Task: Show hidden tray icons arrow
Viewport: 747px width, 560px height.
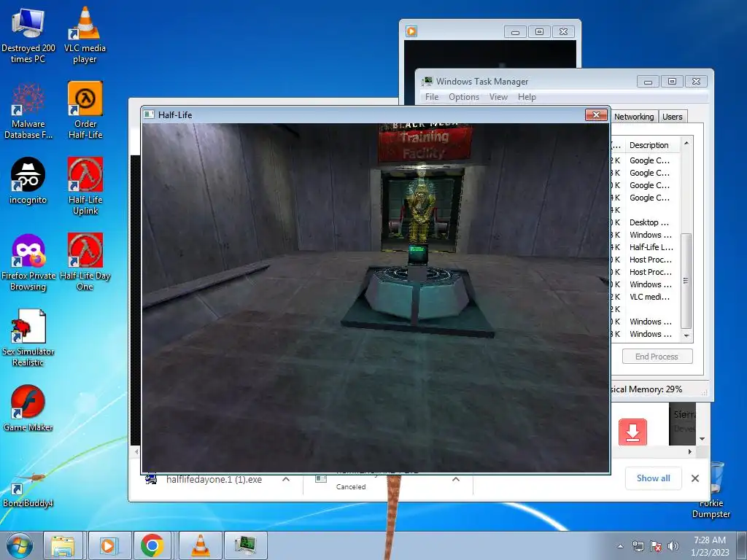Action: 620,546
